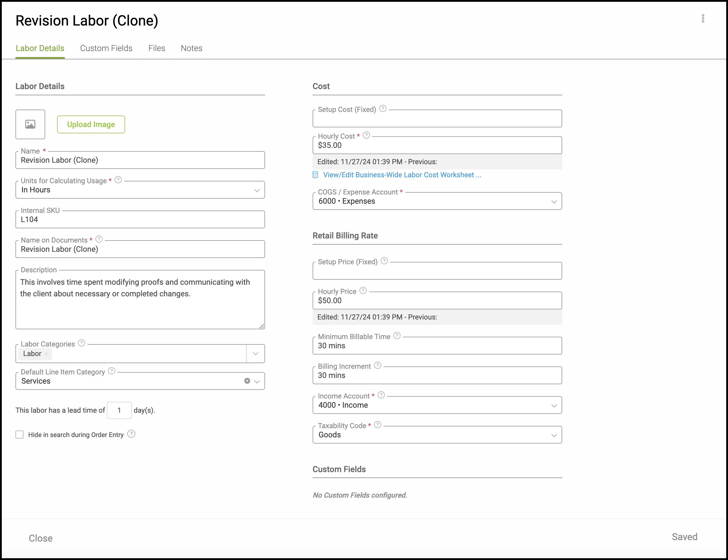Click help icon next to Setup Cost

pos(383,109)
